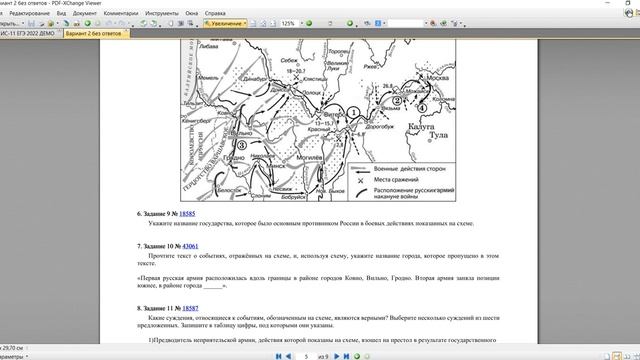Click the green zoom-in circle icon
This screenshot has width=640, height=360.
[x=309, y=24]
